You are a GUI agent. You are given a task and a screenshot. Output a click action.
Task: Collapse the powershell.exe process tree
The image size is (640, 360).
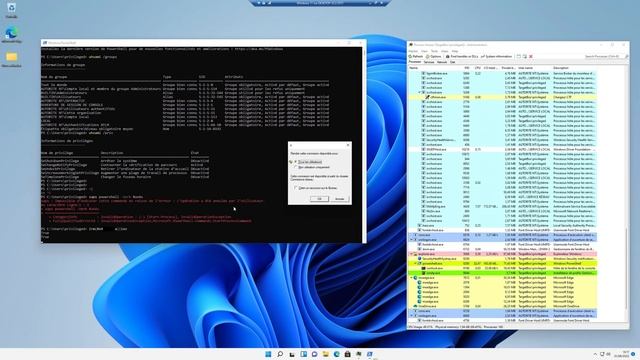tap(416, 263)
